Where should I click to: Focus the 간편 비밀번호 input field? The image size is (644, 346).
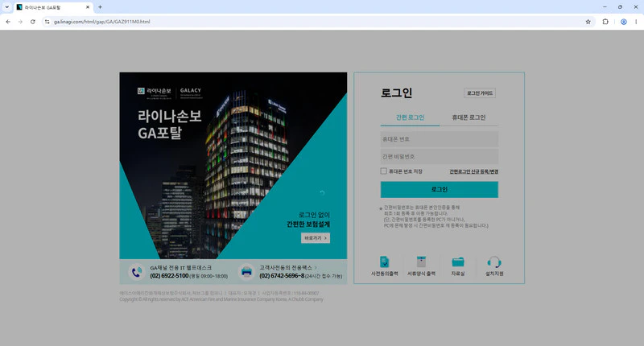pos(440,156)
